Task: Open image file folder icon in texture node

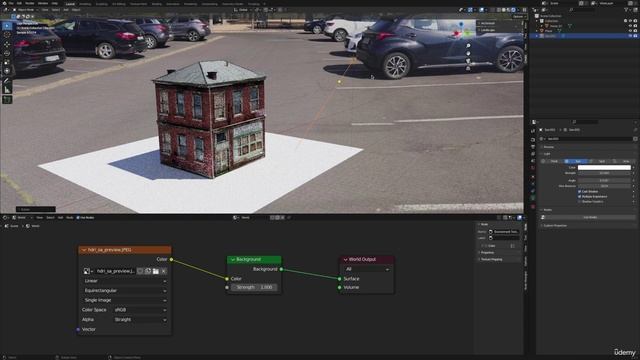Action: coord(156,271)
